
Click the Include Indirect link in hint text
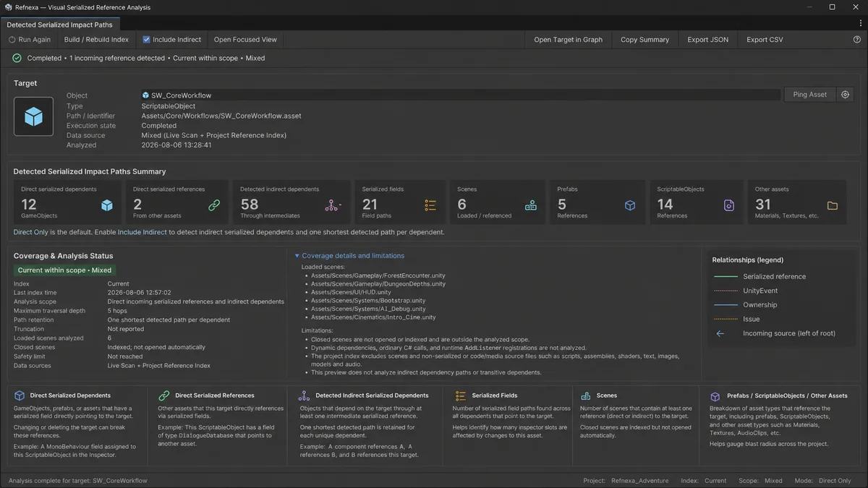point(143,232)
